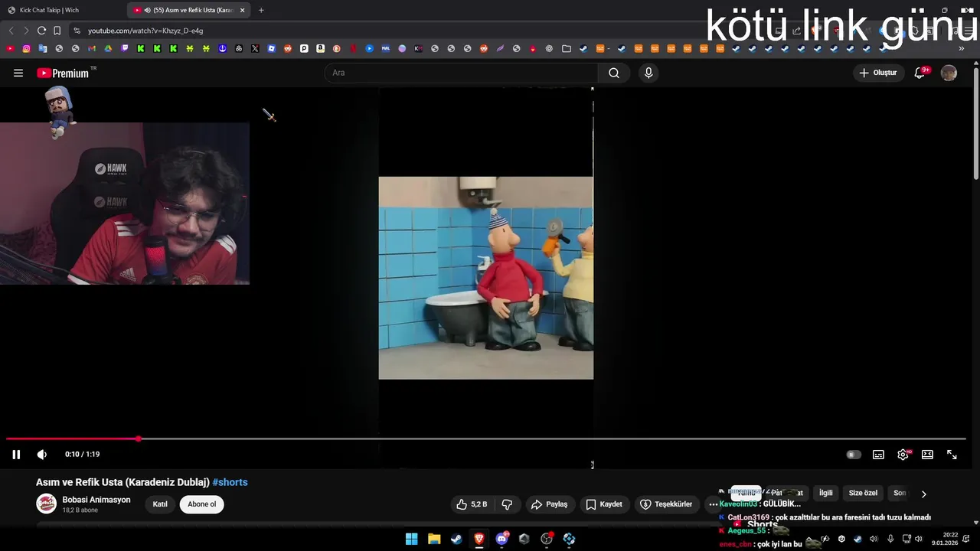Open the Amazon bookmark
980x551 pixels.
(320, 48)
